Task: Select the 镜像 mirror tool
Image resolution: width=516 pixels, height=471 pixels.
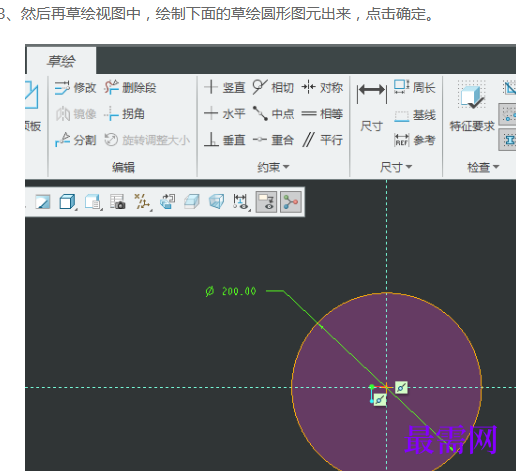Action: tap(75, 114)
